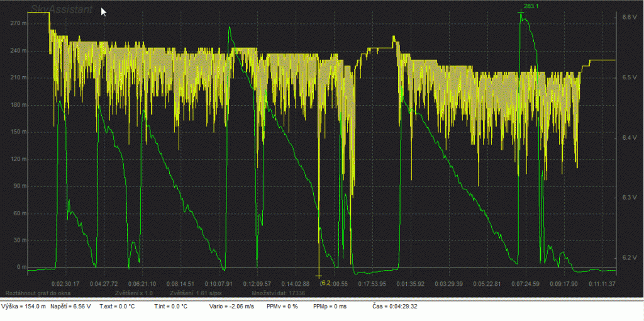Screen dimensions: 644x321
Task: Click the SkyAssistant watermark logo
Action: pyautogui.click(x=61, y=11)
